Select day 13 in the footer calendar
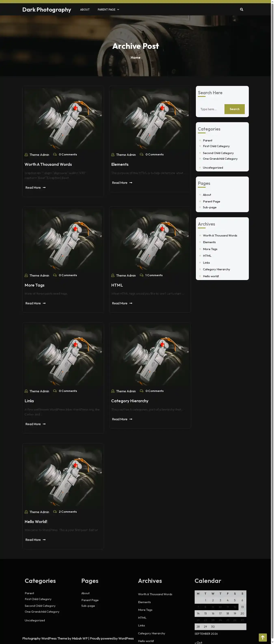Viewport: 274px width, 644px height. 242,607
